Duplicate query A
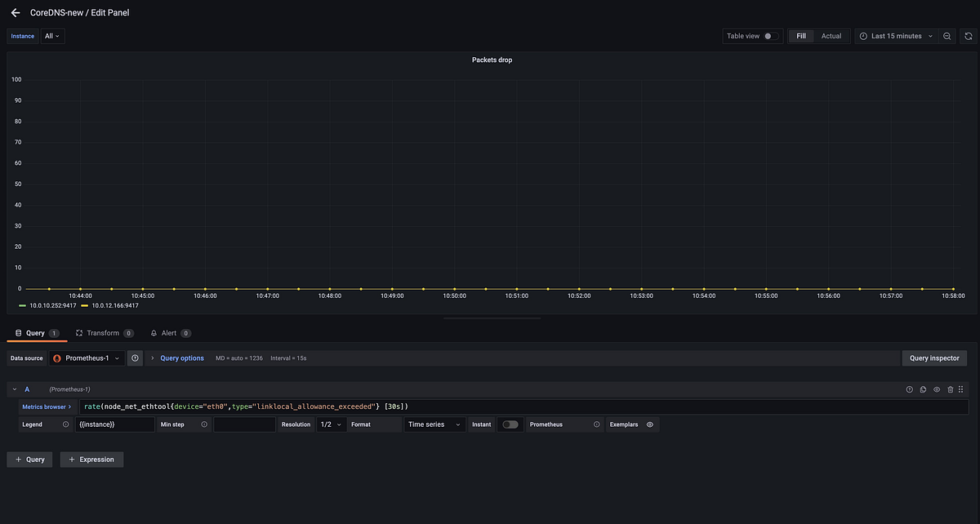The image size is (980, 524). [923, 390]
